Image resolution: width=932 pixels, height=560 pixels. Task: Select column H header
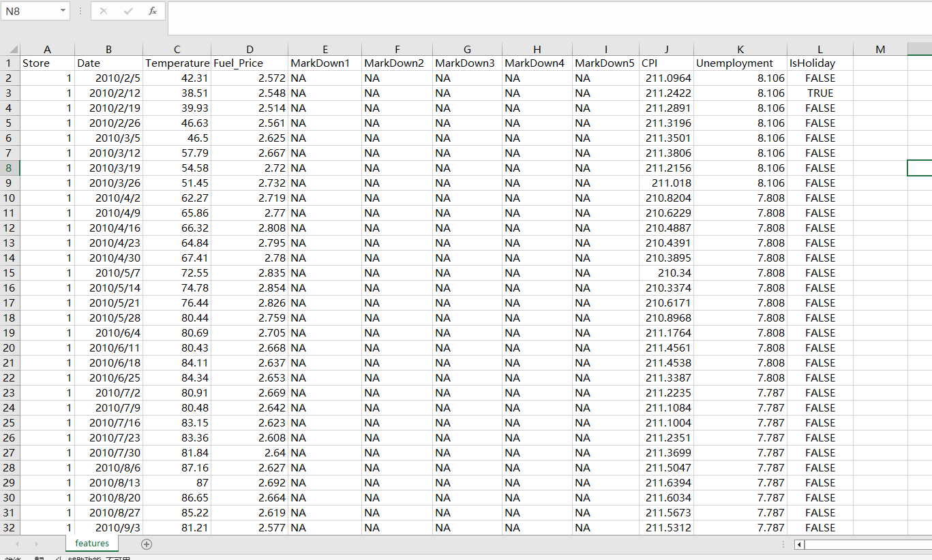(537, 49)
